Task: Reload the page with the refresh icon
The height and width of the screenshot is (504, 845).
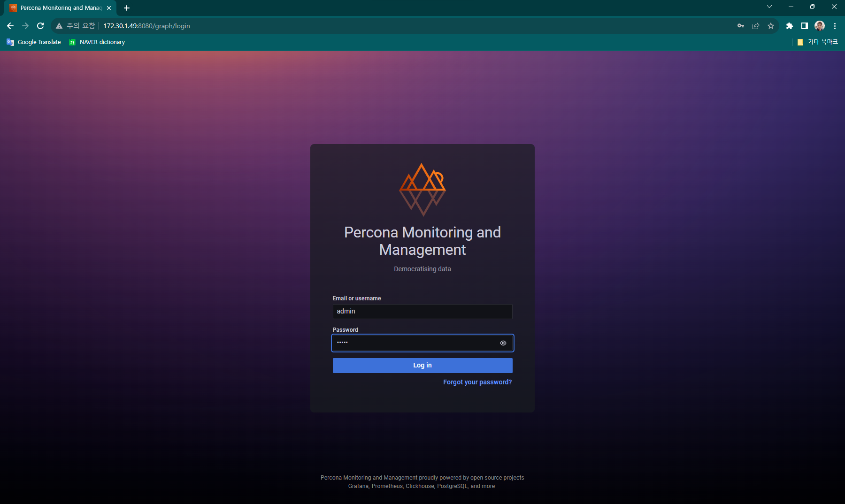Action: (x=40, y=26)
